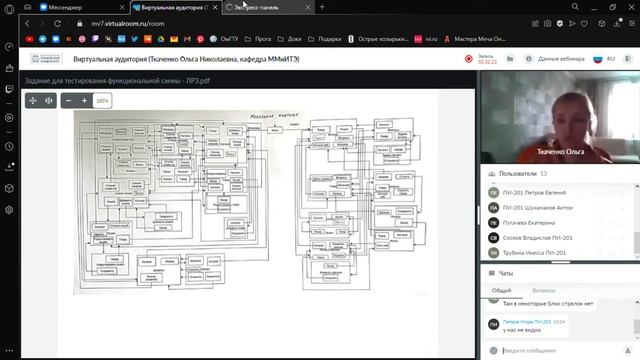Open the folder icon next to the recording timer
640x360 pixels.
[x=510, y=59]
